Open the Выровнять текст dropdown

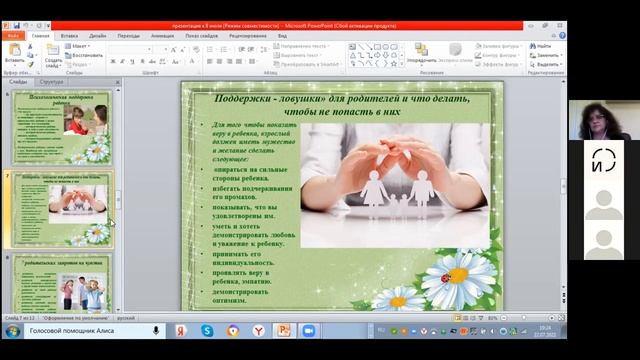[298, 55]
